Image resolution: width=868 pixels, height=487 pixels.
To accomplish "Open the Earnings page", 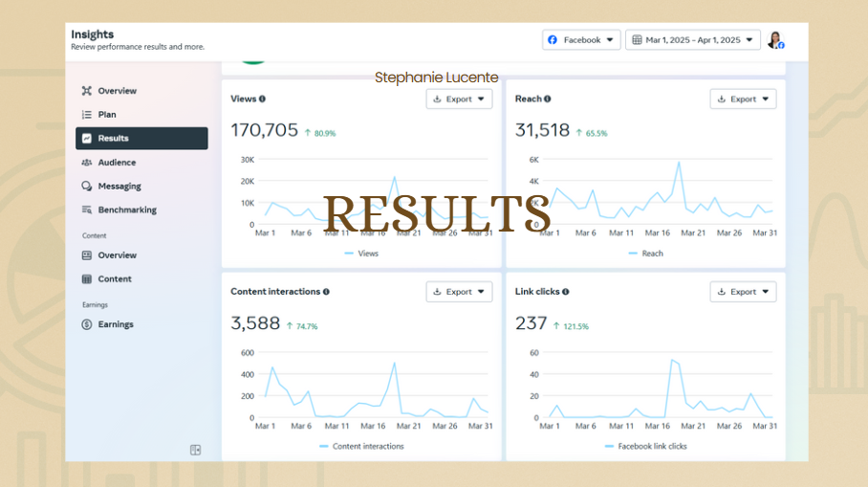I will [x=141, y=324].
